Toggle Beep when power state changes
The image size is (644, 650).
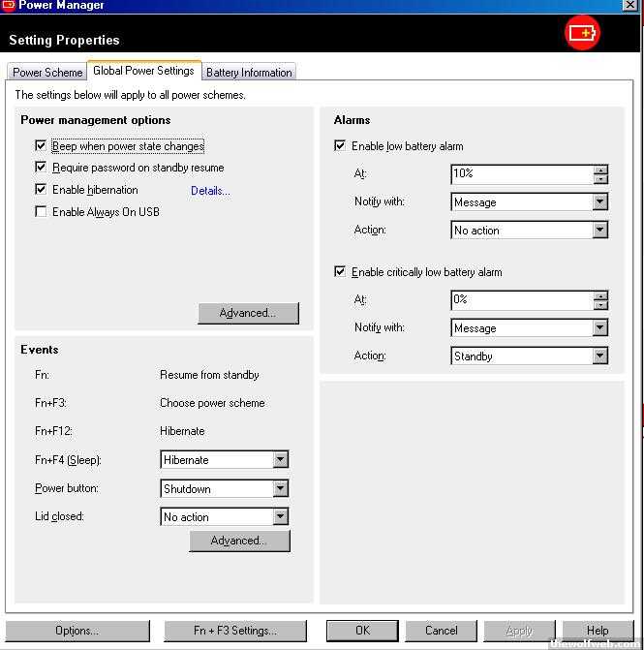pos(41,146)
